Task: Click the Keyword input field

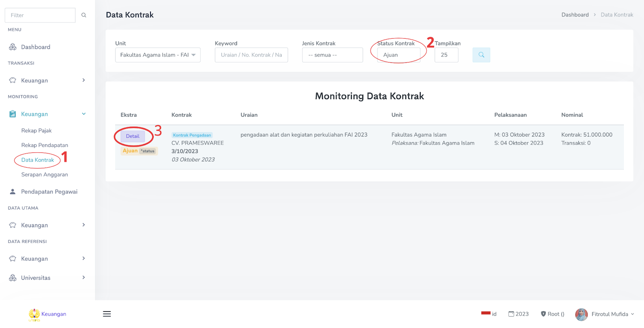Action: tap(251, 55)
